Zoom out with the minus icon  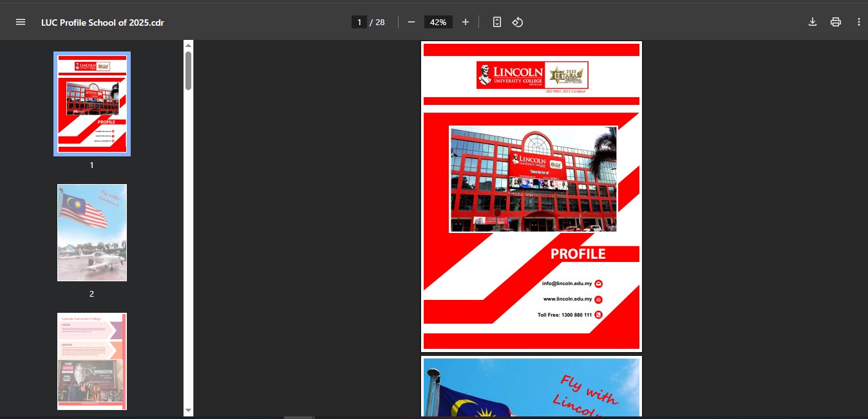pyautogui.click(x=411, y=22)
